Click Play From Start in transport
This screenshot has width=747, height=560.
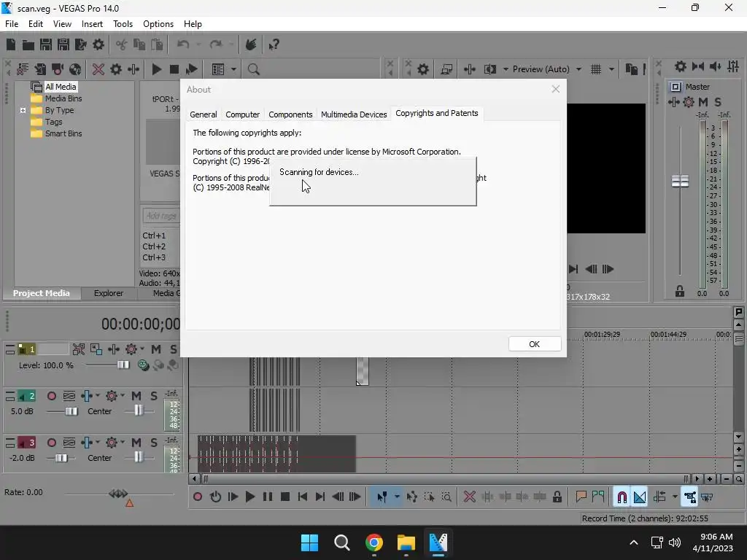[233, 497]
